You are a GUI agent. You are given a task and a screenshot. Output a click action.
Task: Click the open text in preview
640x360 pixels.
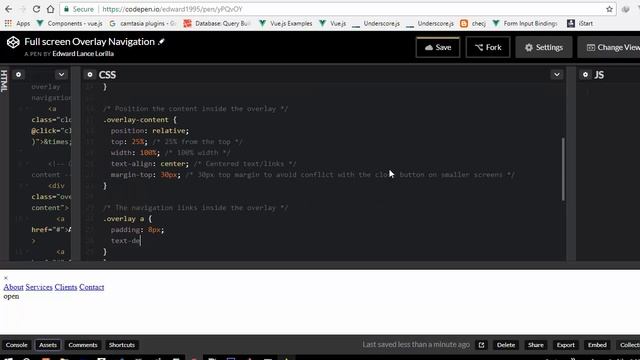click(11, 297)
